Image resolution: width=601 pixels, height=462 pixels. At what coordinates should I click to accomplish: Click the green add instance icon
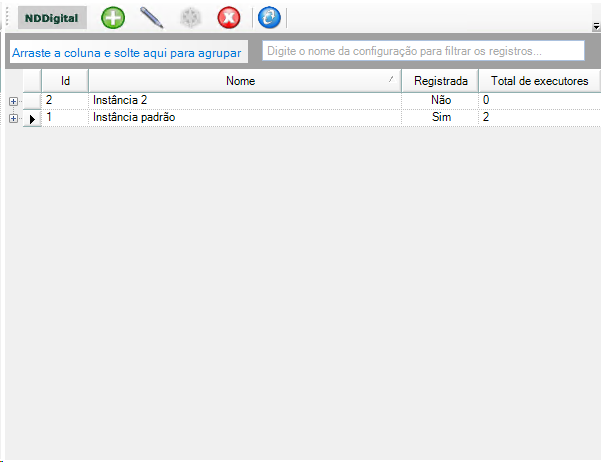click(113, 18)
